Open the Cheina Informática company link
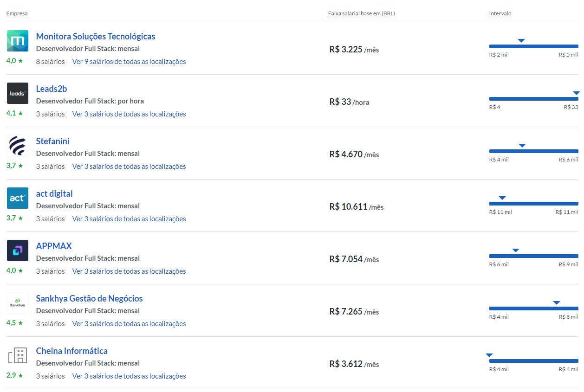 pos(71,351)
